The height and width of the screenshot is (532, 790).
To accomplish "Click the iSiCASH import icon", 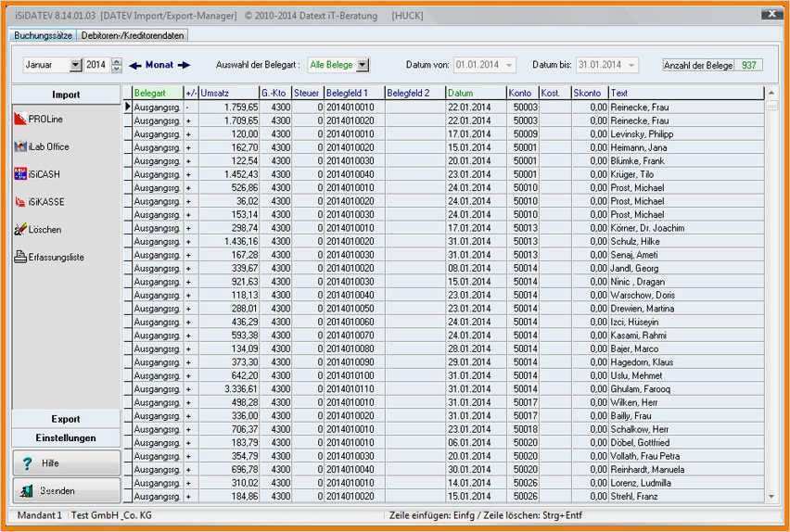I will coord(20,174).
